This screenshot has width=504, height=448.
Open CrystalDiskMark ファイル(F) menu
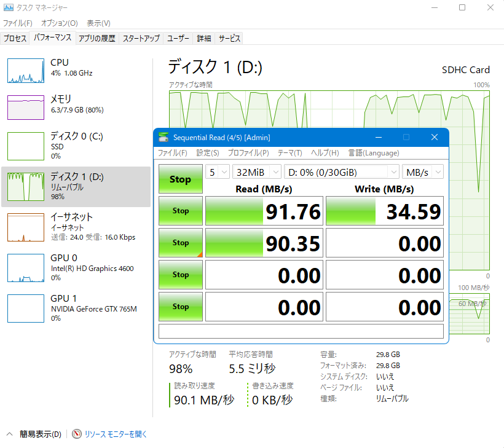click(x=172, y=153)
